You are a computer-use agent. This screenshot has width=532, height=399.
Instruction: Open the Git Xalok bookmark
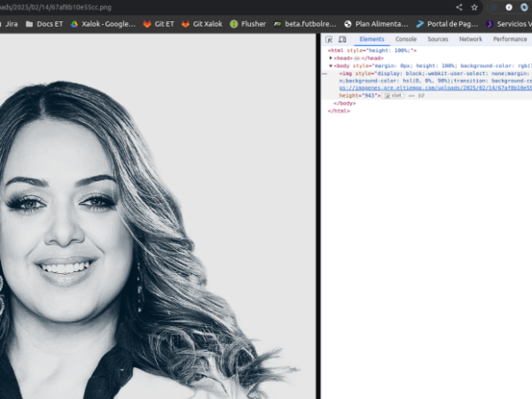[x=202, y=24]
